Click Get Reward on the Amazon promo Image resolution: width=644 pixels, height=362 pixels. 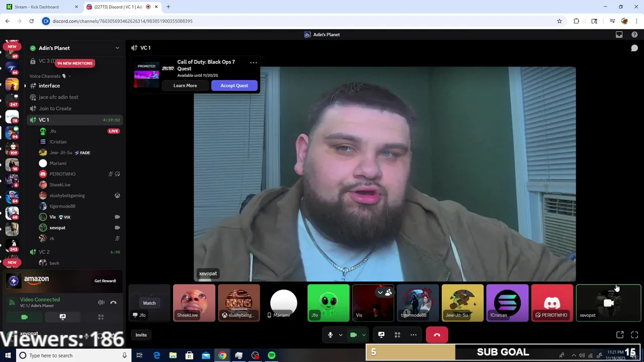click(x=105, y=281)
